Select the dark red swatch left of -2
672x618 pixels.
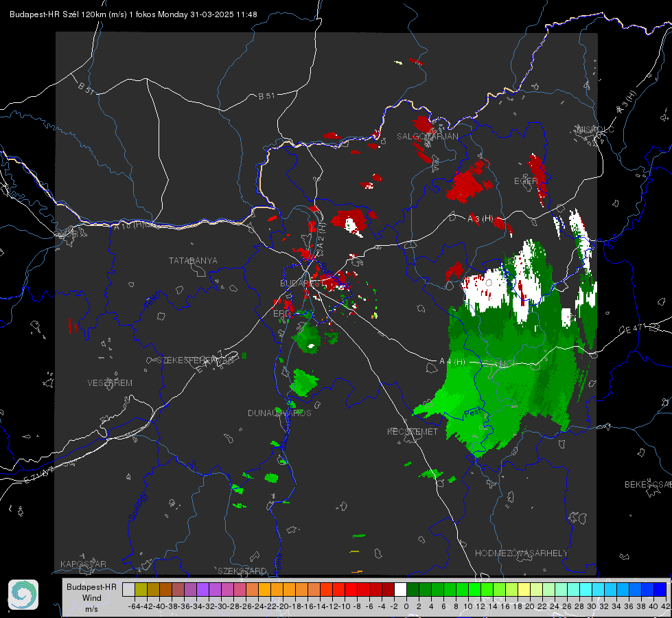tap(388, 590)
